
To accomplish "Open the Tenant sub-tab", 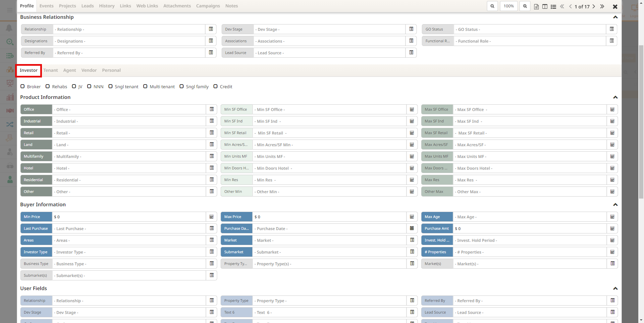I will click(x=51, y=70).
